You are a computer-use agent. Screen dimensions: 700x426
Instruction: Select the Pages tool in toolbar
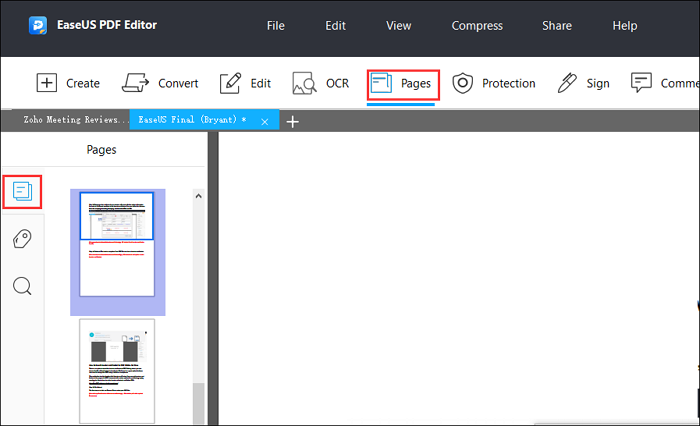403,84
